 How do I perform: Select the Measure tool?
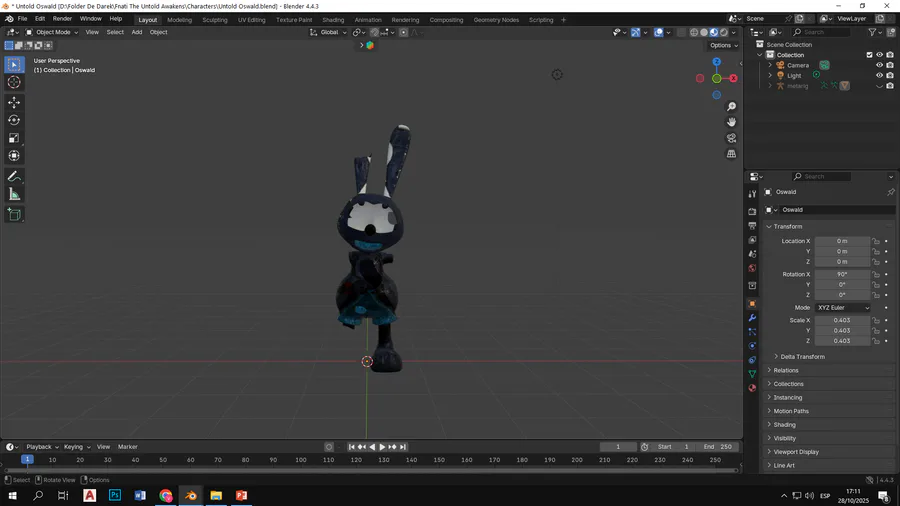click(x=14, y=194)
